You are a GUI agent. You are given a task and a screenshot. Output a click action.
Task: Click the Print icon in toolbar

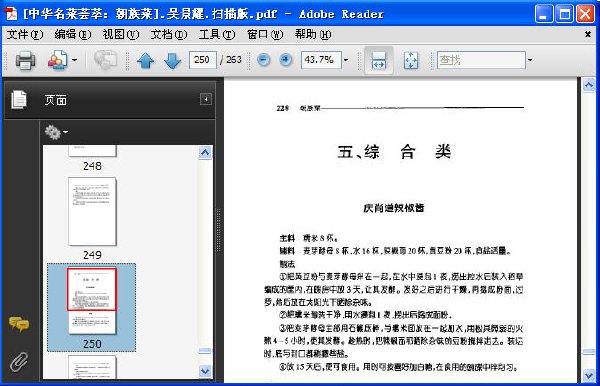click(x=25, y=60)
